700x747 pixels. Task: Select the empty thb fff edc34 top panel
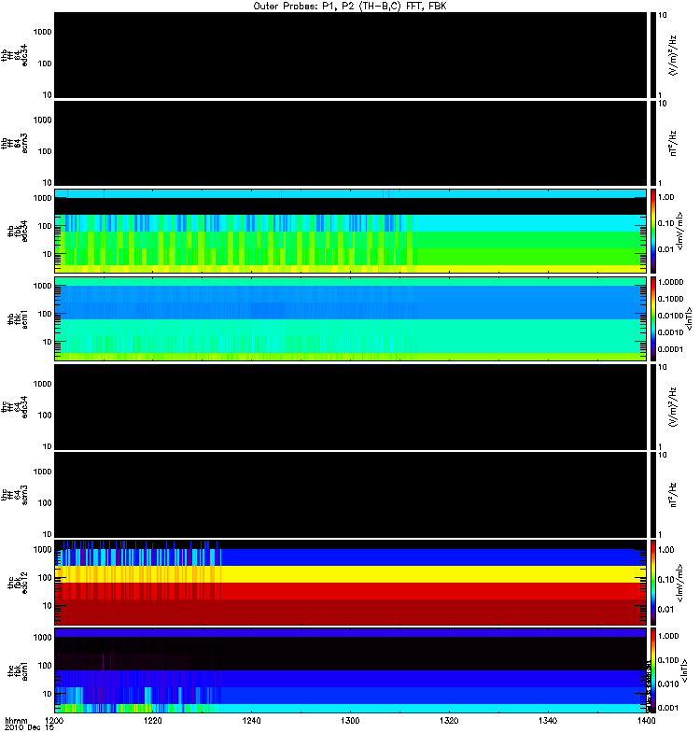350,55
